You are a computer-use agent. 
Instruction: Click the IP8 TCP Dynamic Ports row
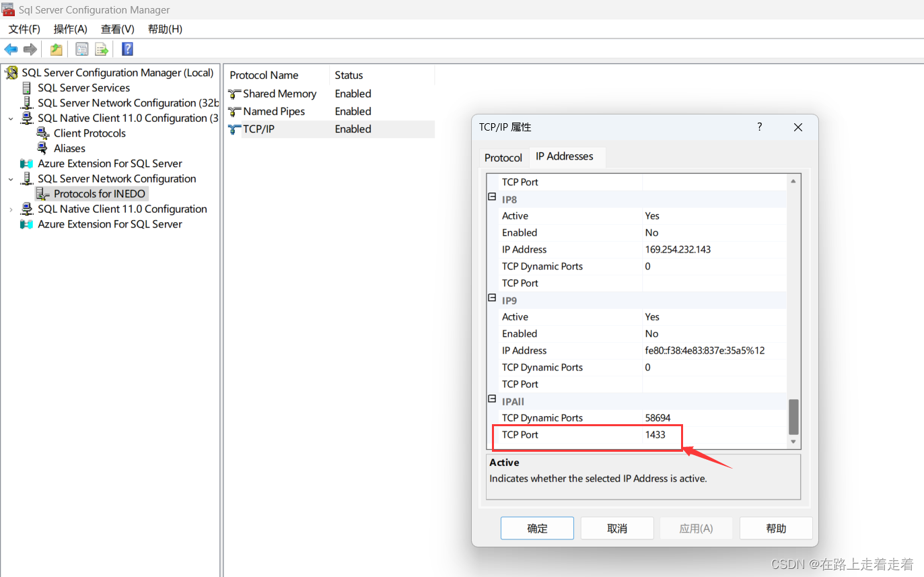click(x=643, y=267)
